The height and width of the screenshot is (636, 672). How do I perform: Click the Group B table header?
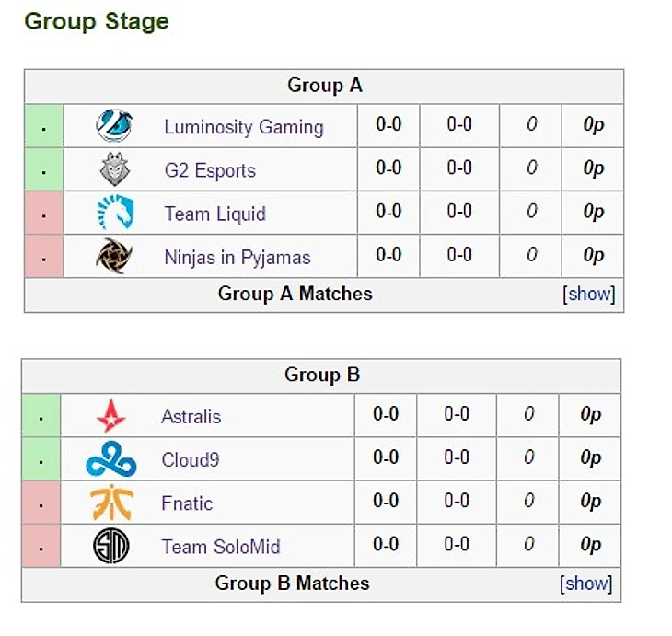click(x=322, y=376)
